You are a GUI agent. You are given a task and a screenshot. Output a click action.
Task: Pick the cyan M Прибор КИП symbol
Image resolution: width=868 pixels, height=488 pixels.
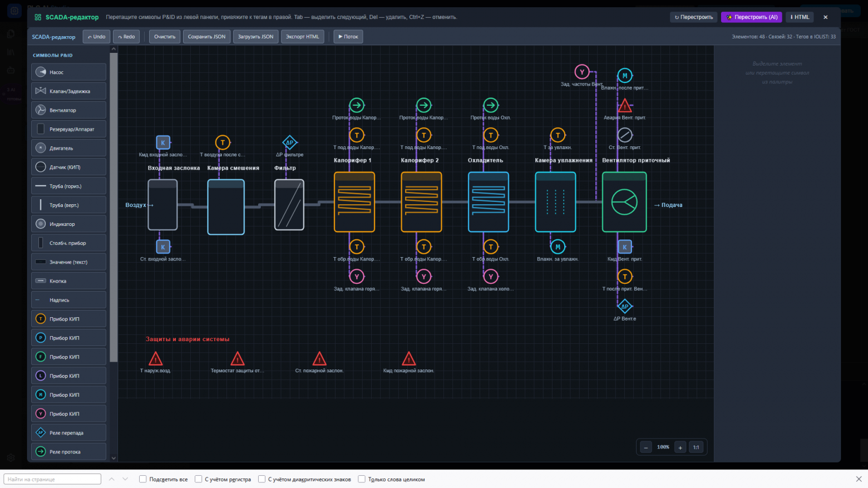pyautogui.click(x=68, y=395)
